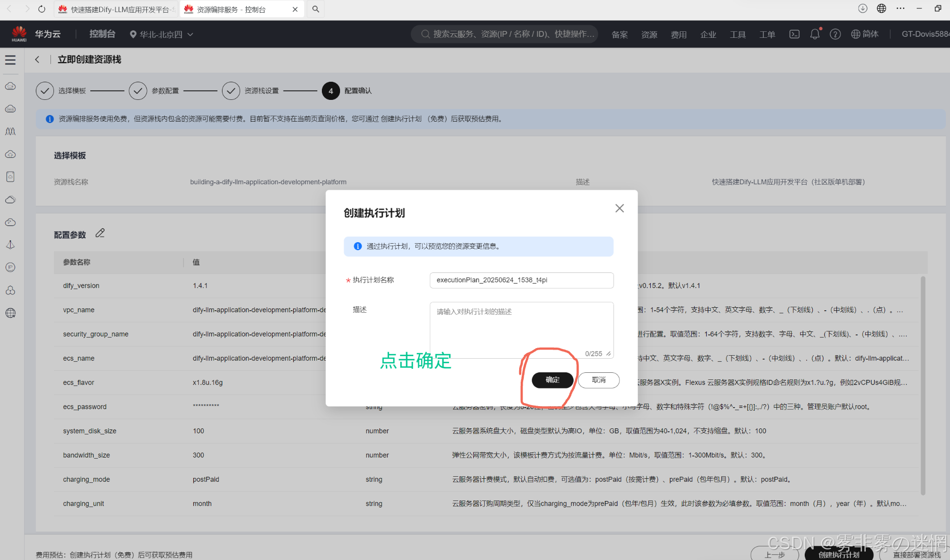Click the browser search magnifier icon

315,9
